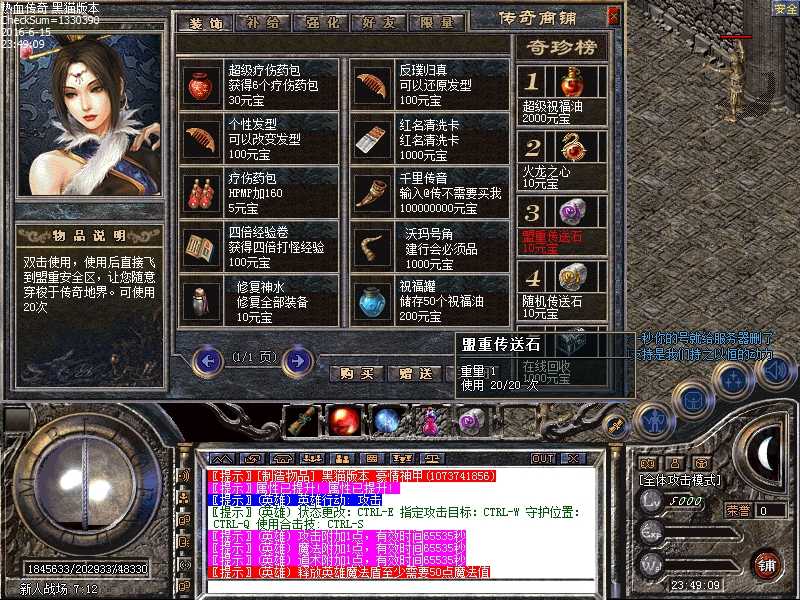Switch to the 强化 tab
The height and width of the screenshot is (600, 800).
pos(322,22)
